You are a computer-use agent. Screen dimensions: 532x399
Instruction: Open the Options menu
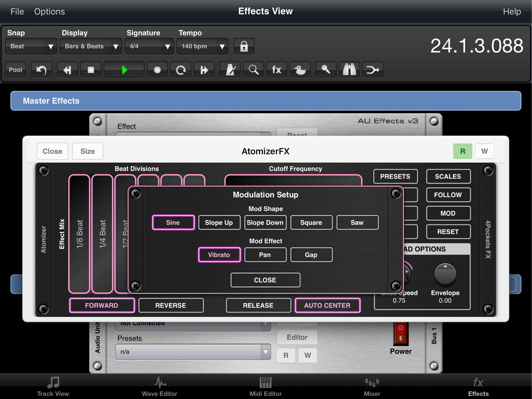pos(49,11)
